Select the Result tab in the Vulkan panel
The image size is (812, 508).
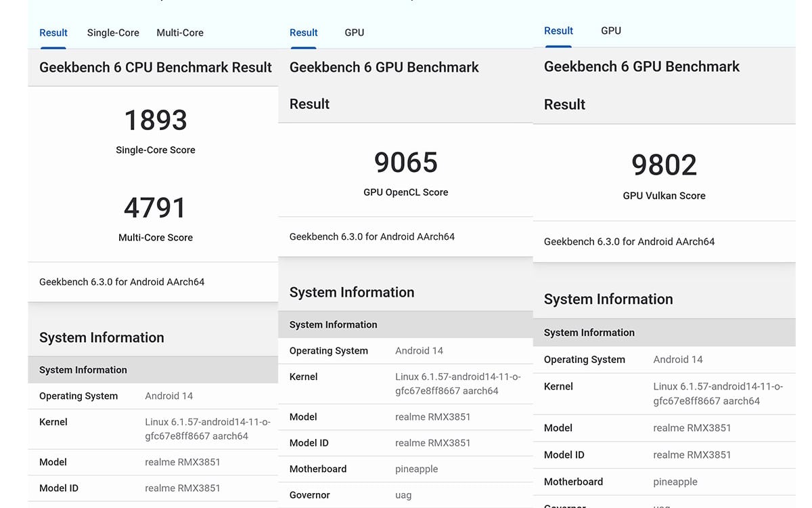(x=559, y=30)
